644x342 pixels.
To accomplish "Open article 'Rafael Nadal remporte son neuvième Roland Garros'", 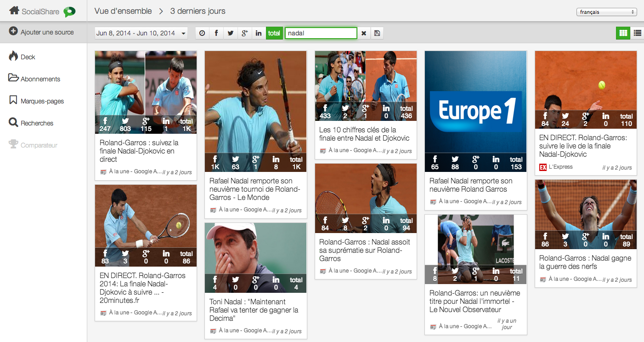I will [x=471, y=185].
